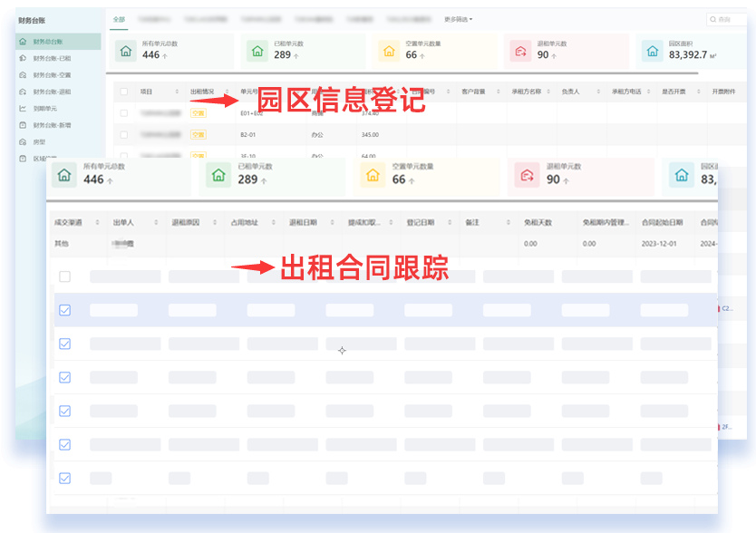Sort by the 负责人 column arrows
The height and width of the screenshot is (533, 756).
pyautogui.click(x=598, y=92)
